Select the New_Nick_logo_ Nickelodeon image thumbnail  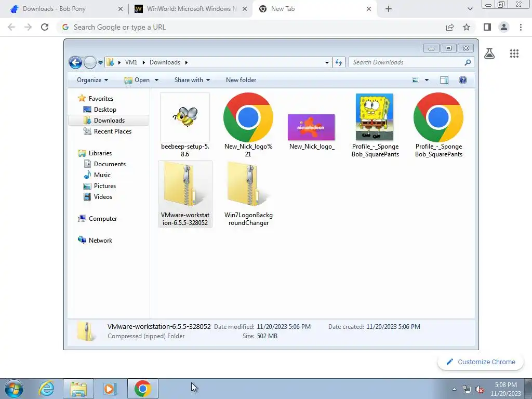311,127
